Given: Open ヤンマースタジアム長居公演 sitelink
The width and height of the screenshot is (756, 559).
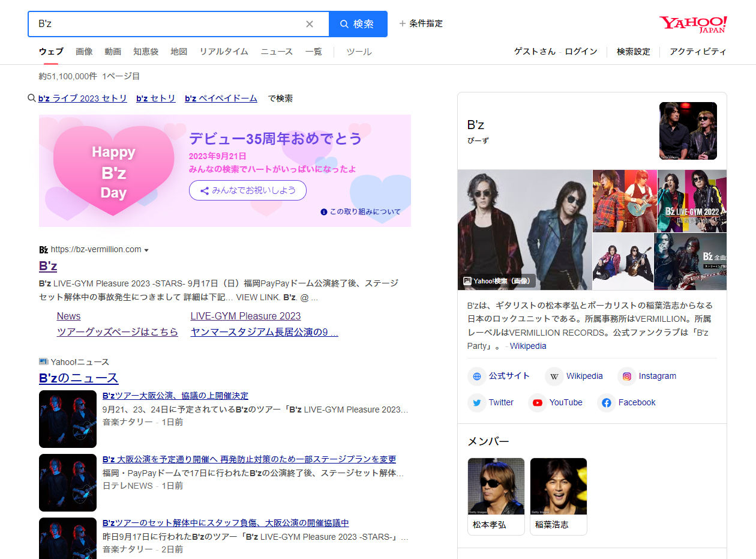Looking at the screenshot, I should pos(265,332).
